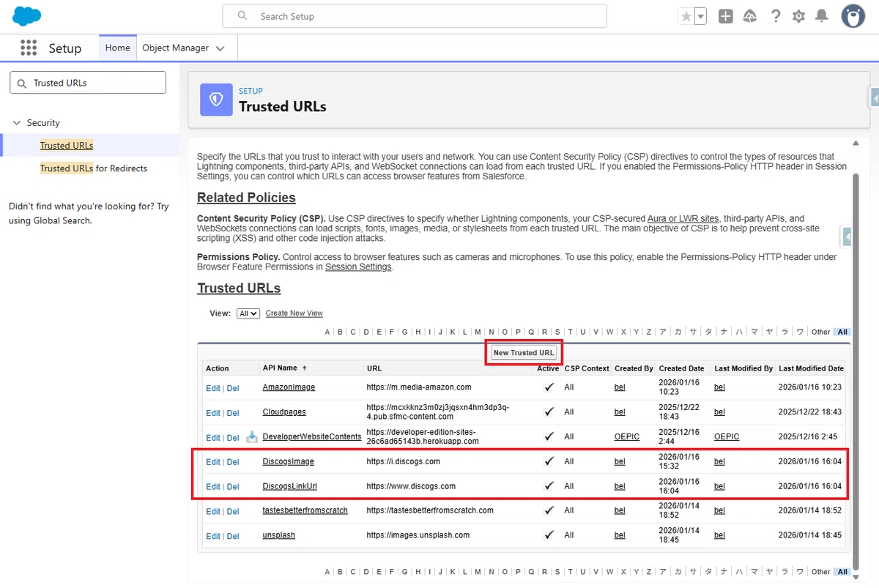
Task: Open the Trailhead guidance icon
Action: click(750, 16)
